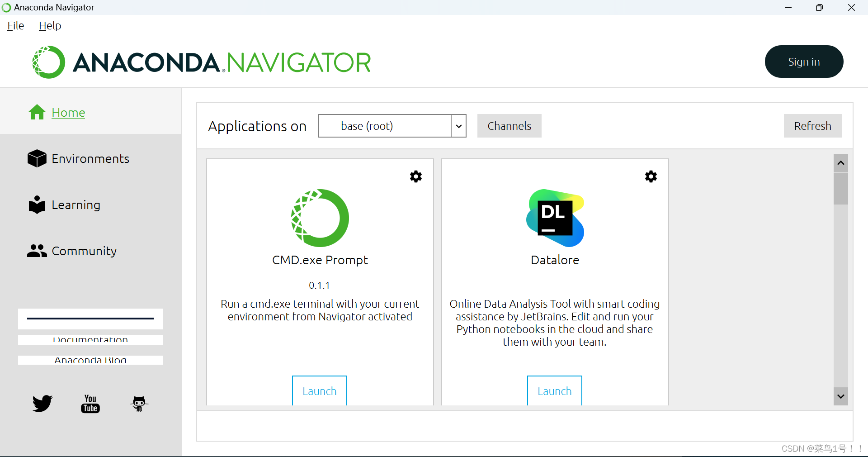Image resolution: width=868 pixels, height=457 pixels.
Task: Click the Anaconda Navigator header logo
Action: [202, 62]
